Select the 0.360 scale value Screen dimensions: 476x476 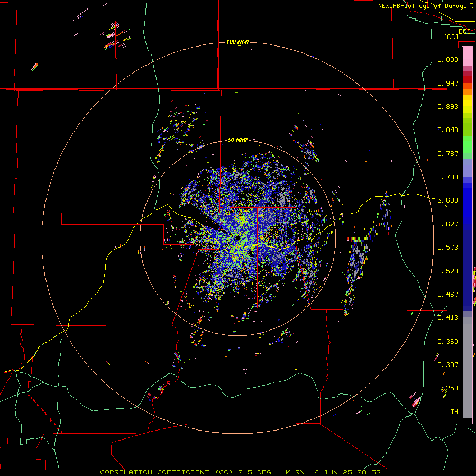pyautogui.click(x=448, y=342)
